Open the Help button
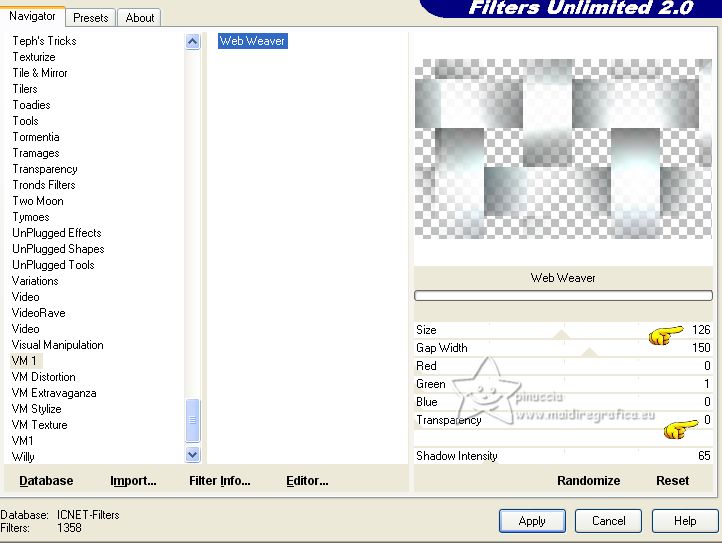This screenshot has width=722, height=543. tap(685, 521)
